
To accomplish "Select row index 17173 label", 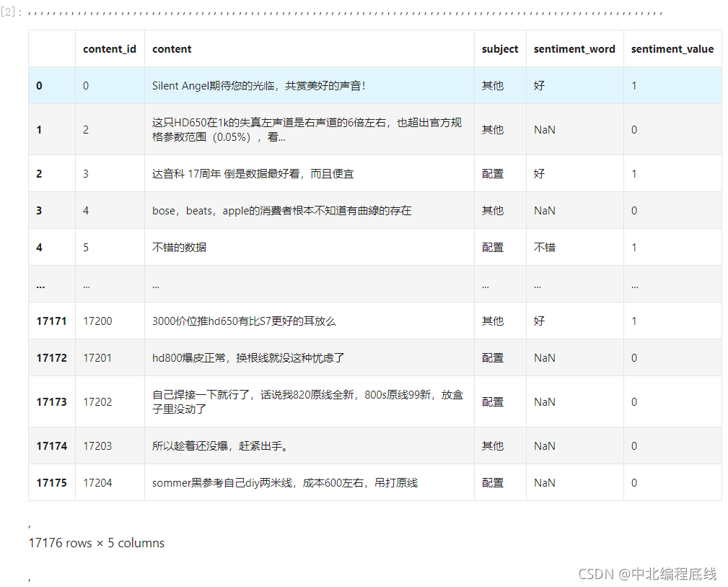I will 52,402.
